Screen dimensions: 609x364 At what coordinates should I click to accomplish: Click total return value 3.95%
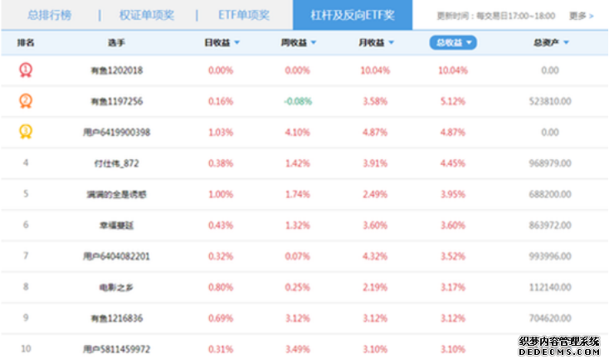point(453,194)
